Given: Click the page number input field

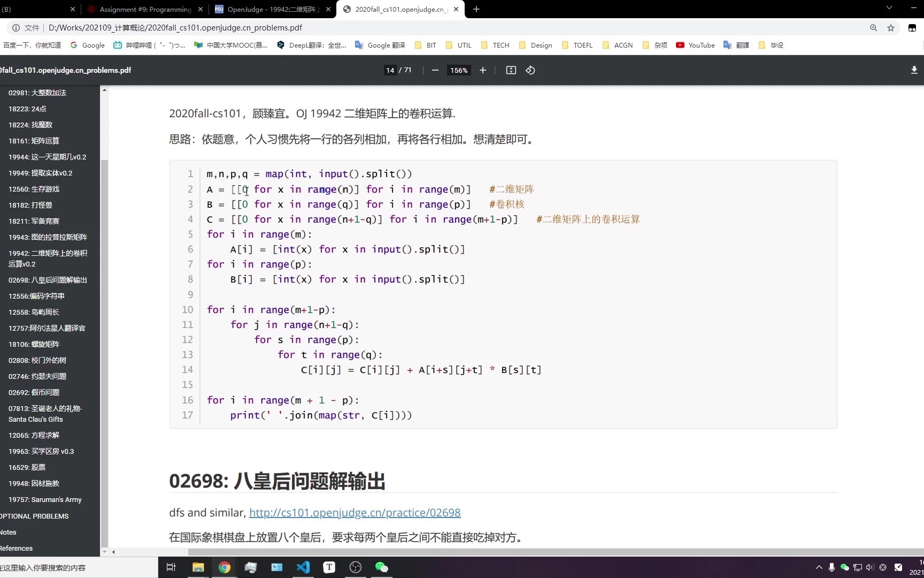Looking at the screenshot, I should coord(390,70).
